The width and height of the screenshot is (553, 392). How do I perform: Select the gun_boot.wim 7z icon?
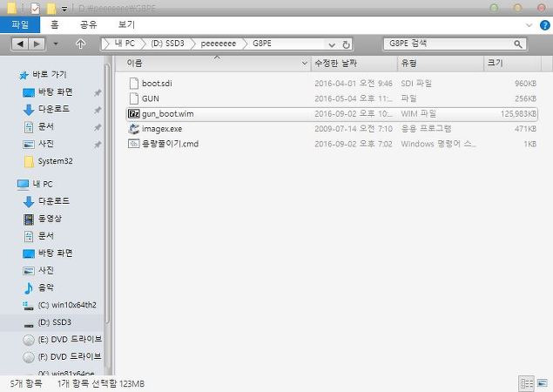click(133, 113)
